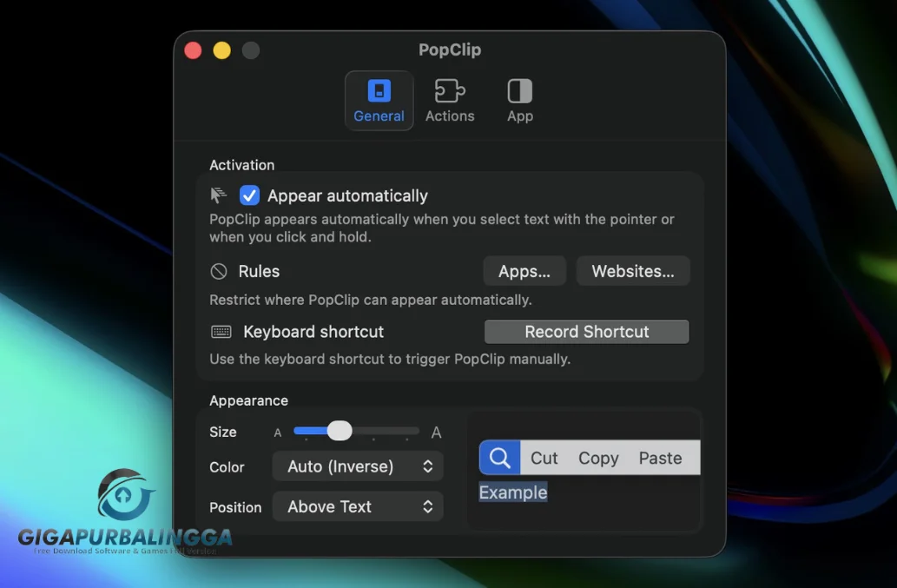Open the Color dropdown Auto (Inverse)

pyautogui.click(x=358, y=466)
